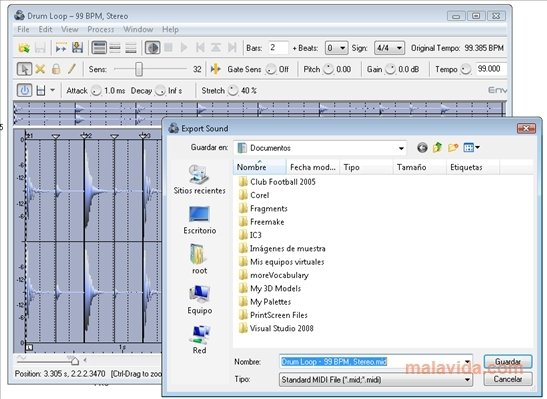
Task: Open the Sign 4/4 dropdown
Action: tap(389, 48)
